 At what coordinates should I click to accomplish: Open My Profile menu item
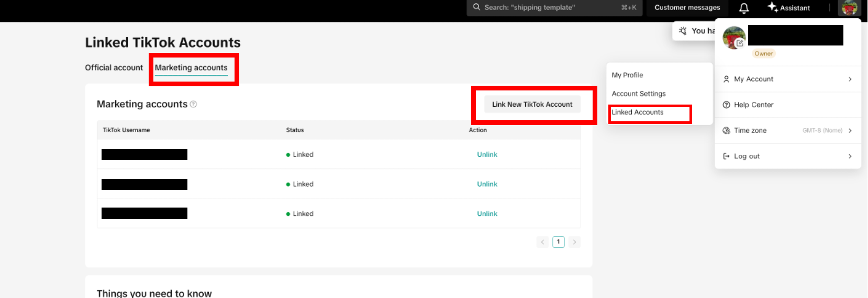tap(627, 75)
